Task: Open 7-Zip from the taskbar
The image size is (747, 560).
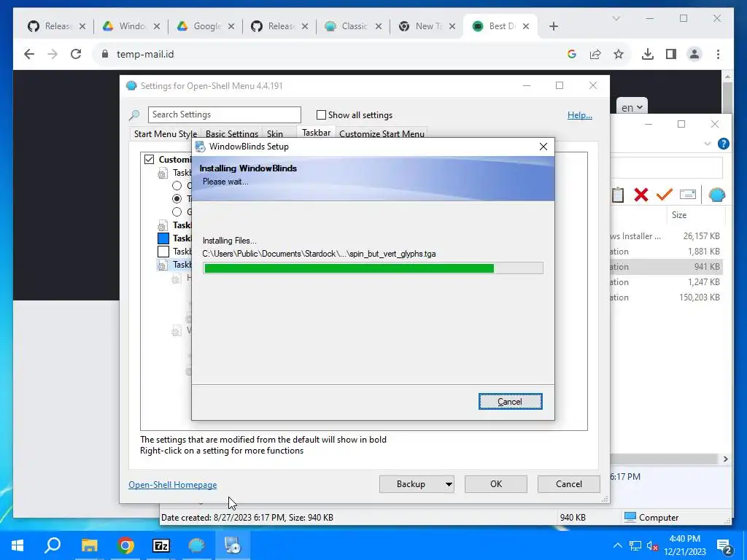Action: 160,545
